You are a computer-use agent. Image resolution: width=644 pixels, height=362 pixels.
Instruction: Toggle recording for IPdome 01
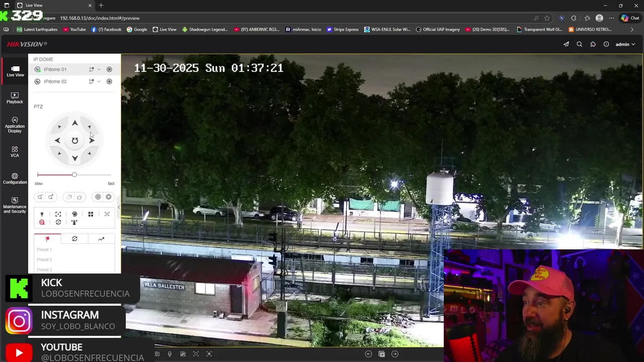tap(109, 69)
